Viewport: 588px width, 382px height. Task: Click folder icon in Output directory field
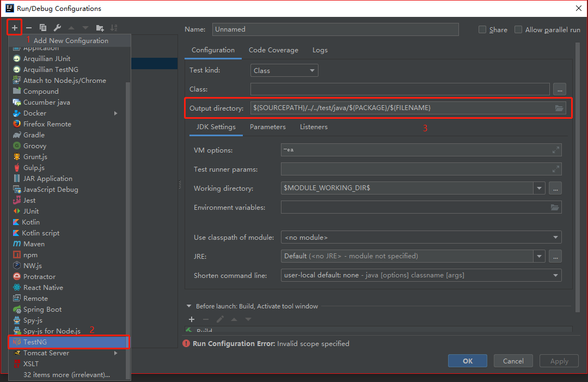coord(559,108)
